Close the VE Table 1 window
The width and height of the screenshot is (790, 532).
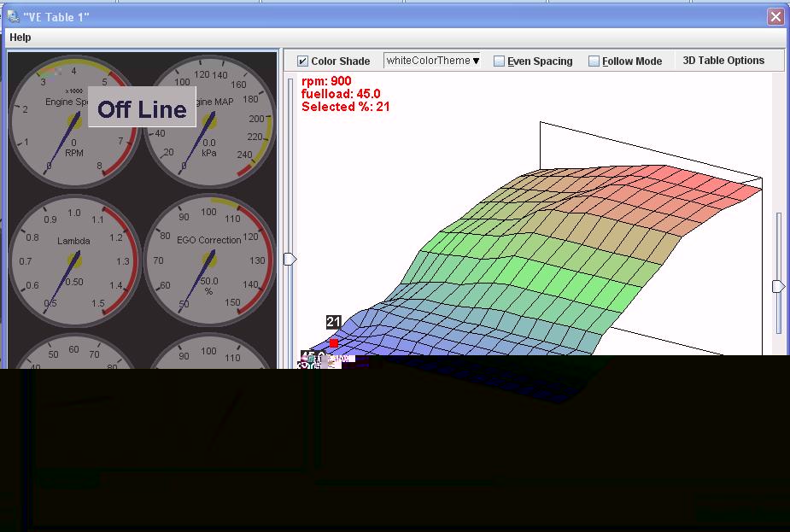tap(775, 16)
